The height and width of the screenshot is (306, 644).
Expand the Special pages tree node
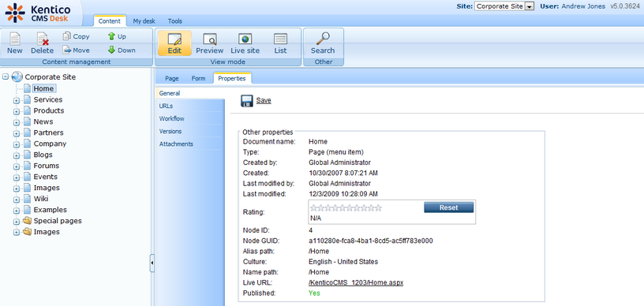[17, 222]
